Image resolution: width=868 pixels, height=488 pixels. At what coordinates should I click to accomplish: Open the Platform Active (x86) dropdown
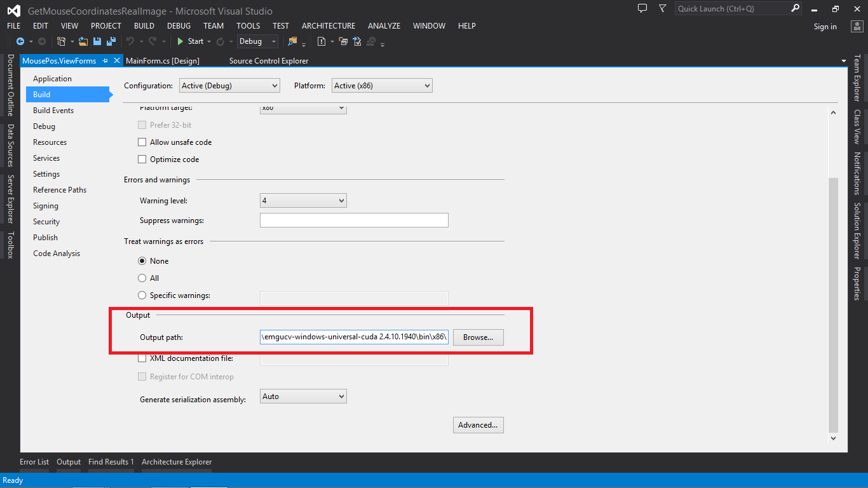pyautogui.click(x=382, y=86)
